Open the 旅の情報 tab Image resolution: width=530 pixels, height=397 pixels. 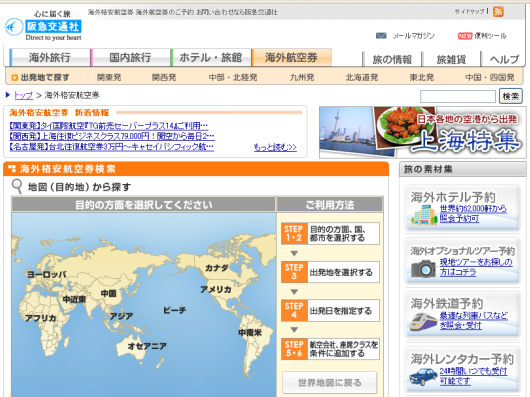click(x=392, y=59)
